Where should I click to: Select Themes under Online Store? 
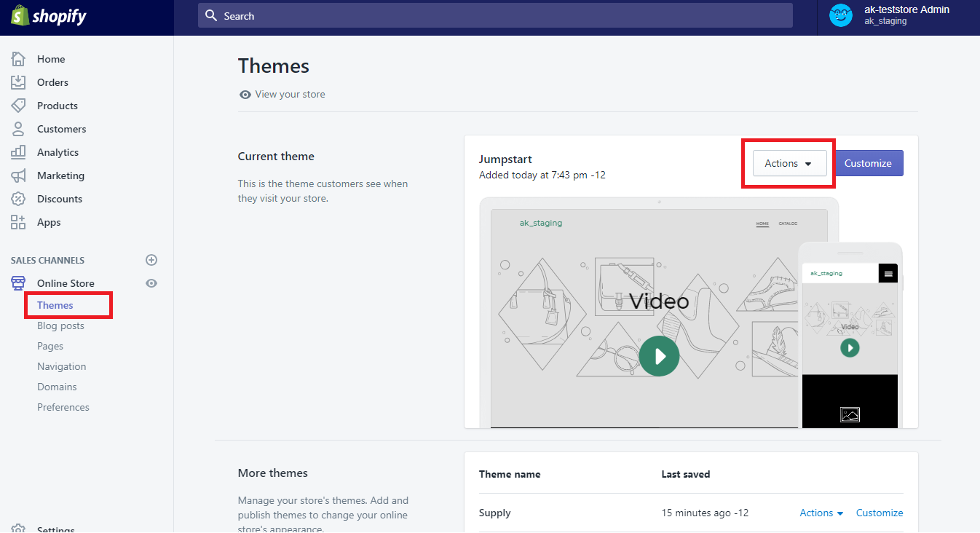(x=55, y=305)
